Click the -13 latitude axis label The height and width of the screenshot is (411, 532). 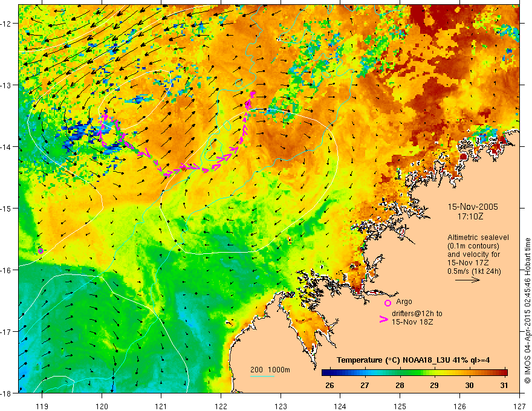(x=7, y=85)
